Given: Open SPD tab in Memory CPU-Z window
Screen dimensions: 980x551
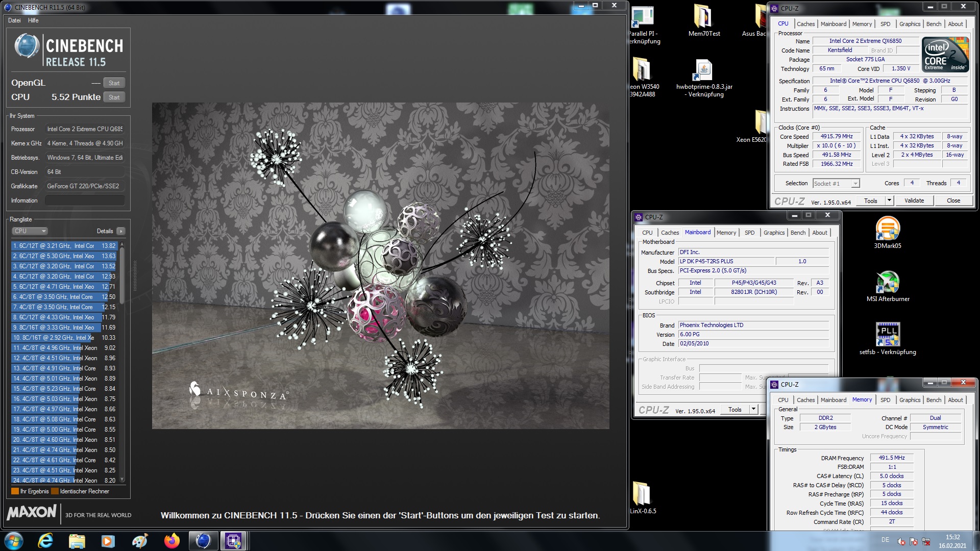Looking at the screenshot, I should click(x=885, y=400).
